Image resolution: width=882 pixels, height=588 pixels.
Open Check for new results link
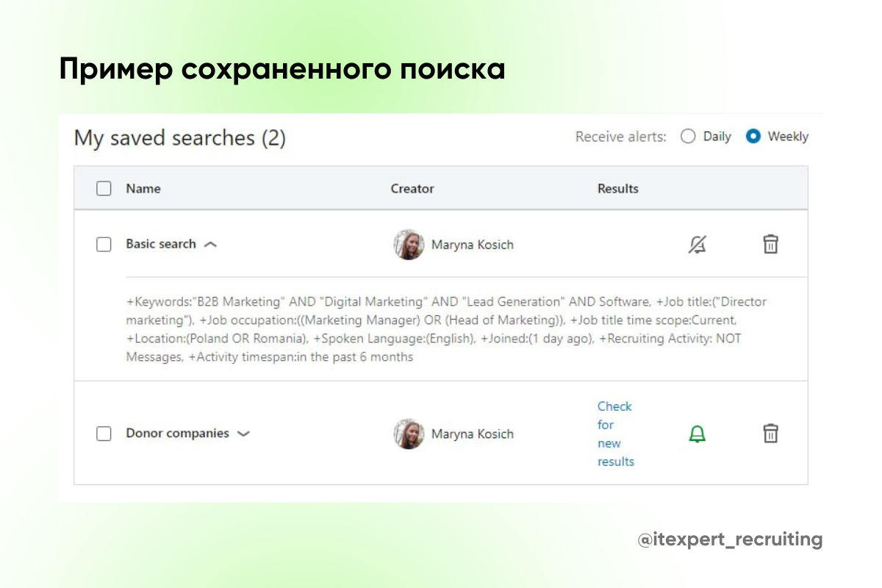[615, 434]
